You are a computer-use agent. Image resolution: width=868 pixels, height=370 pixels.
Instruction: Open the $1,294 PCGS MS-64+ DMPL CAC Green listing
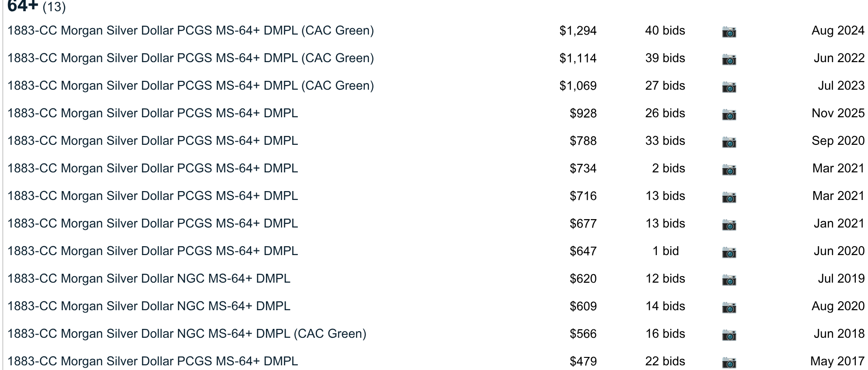[191, 31]
